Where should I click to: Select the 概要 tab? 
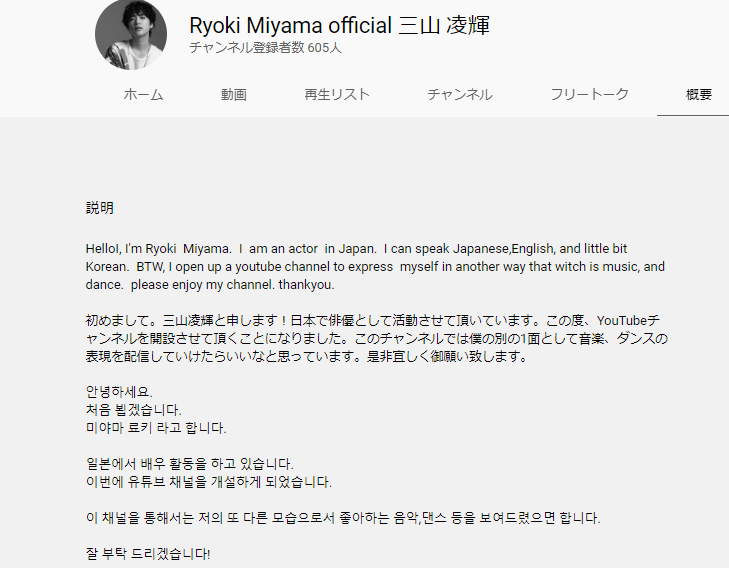point(699,94)
